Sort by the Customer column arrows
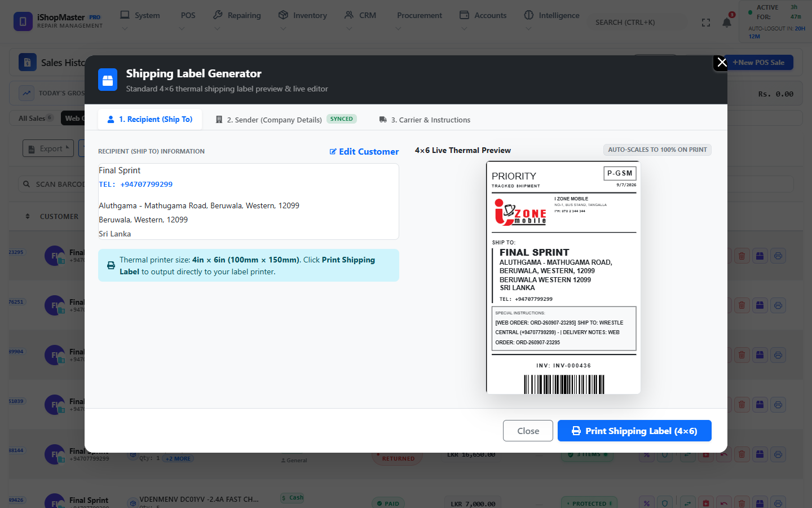The image size is (812, 508). click(x=28, y=216)
